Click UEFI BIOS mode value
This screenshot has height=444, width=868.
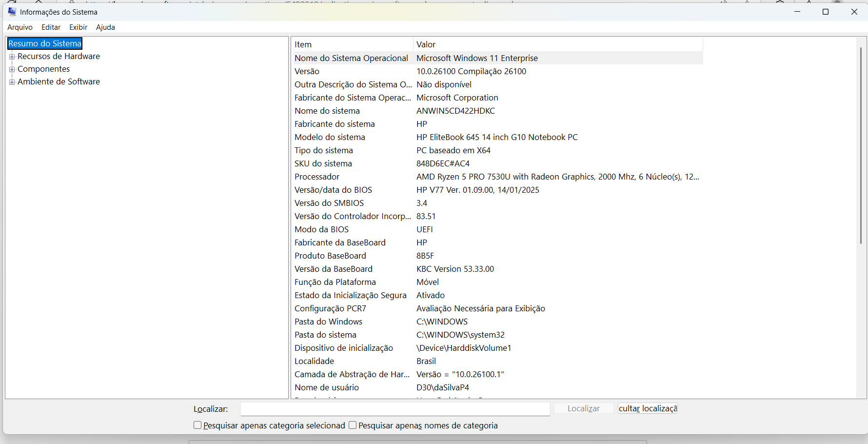point(424,229)
